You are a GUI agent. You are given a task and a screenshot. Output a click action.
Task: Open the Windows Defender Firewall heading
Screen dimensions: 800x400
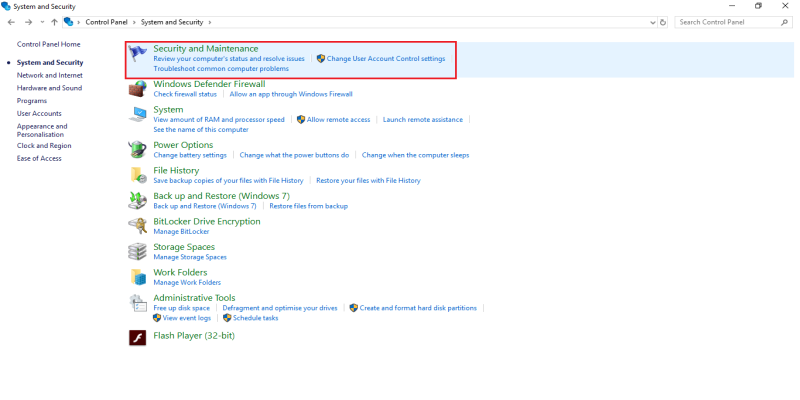[209, 84]
